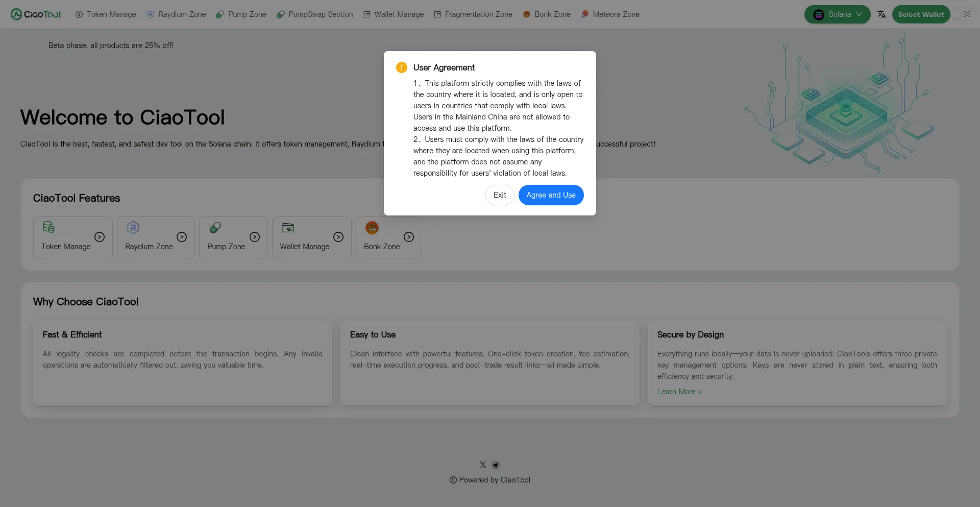
Task: Click arrow circle on Raydium Zone card
Action: point(182,237)
